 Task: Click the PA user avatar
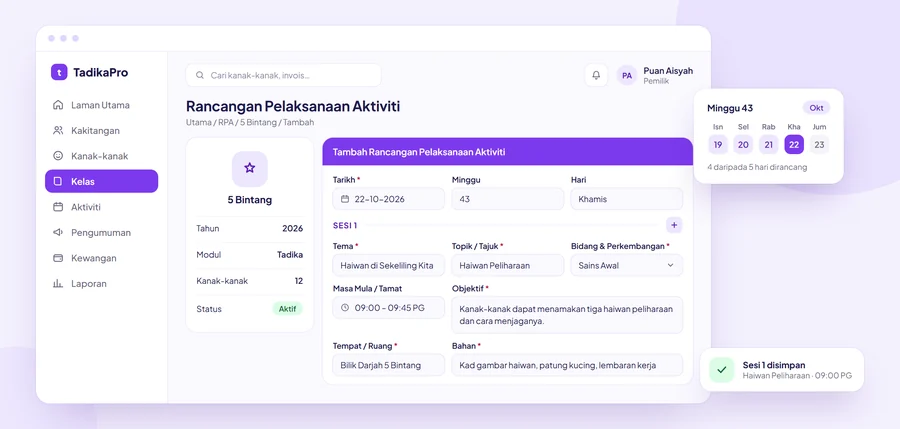coord(627,75)
